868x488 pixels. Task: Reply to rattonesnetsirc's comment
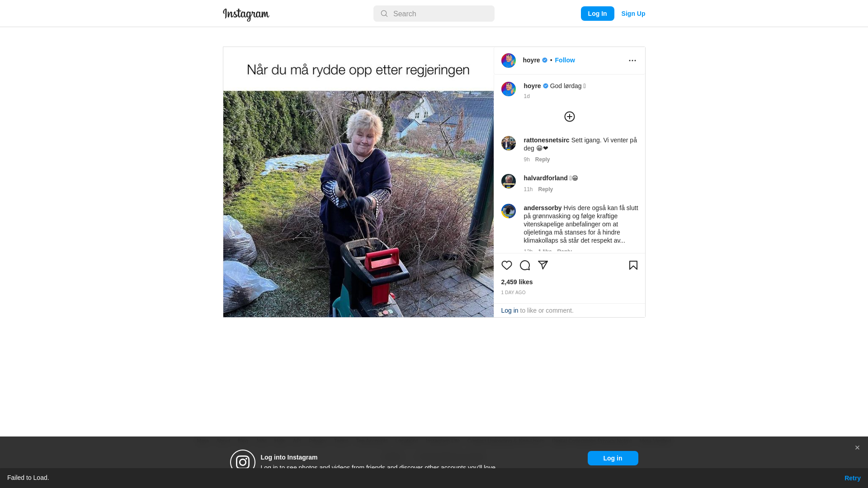point(542,160)
